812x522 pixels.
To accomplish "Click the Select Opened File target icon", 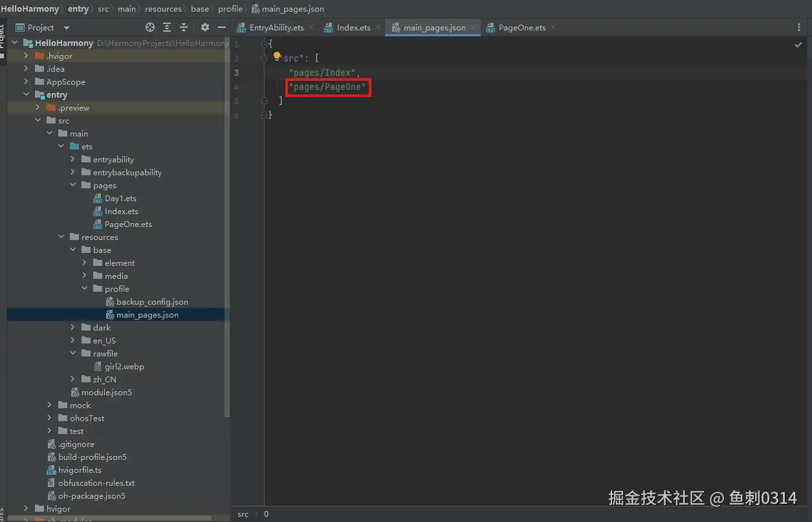I will (150, 27).
